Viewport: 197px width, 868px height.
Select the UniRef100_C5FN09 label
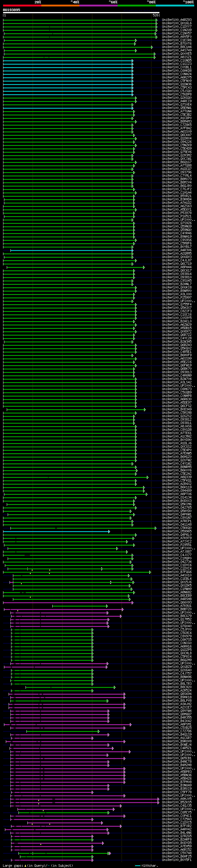177,81
